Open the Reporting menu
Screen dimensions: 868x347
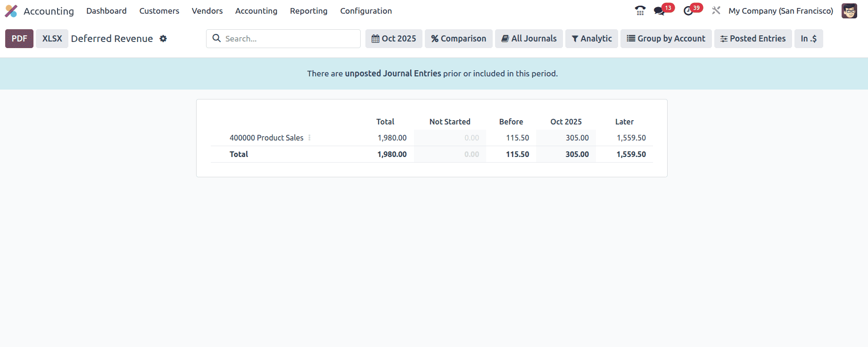pyautogui.click(x=309, y=11)
